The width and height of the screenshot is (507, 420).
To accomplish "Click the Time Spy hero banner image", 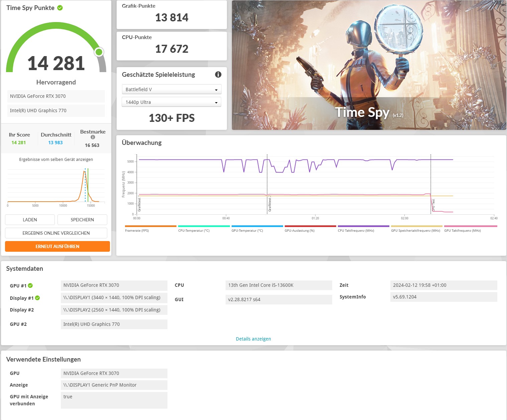I will 369,65.
